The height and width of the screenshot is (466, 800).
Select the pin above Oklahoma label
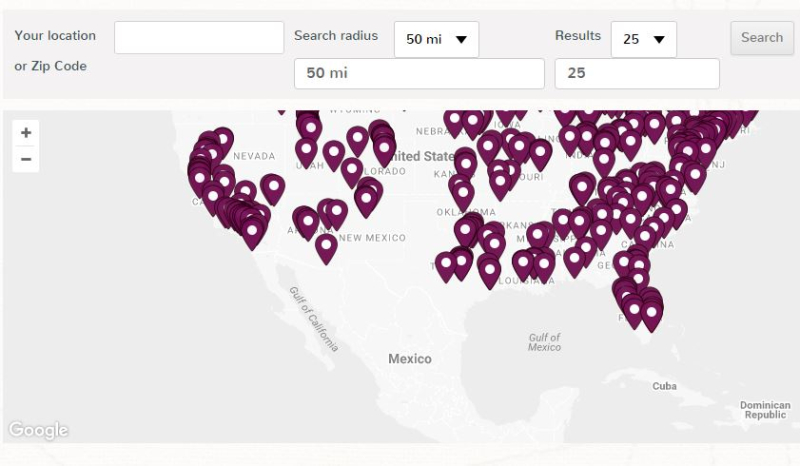(x=463, y=196)
